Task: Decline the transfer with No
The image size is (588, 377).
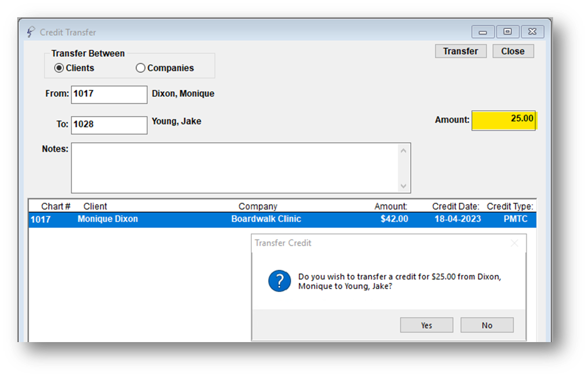Action: click(x=487, y=325)
